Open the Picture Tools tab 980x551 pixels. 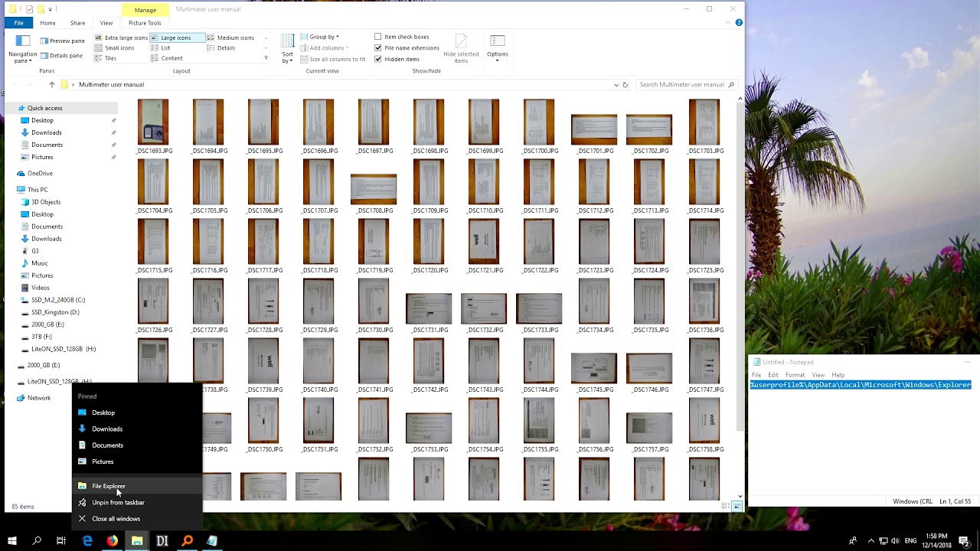tap(145, 23)
